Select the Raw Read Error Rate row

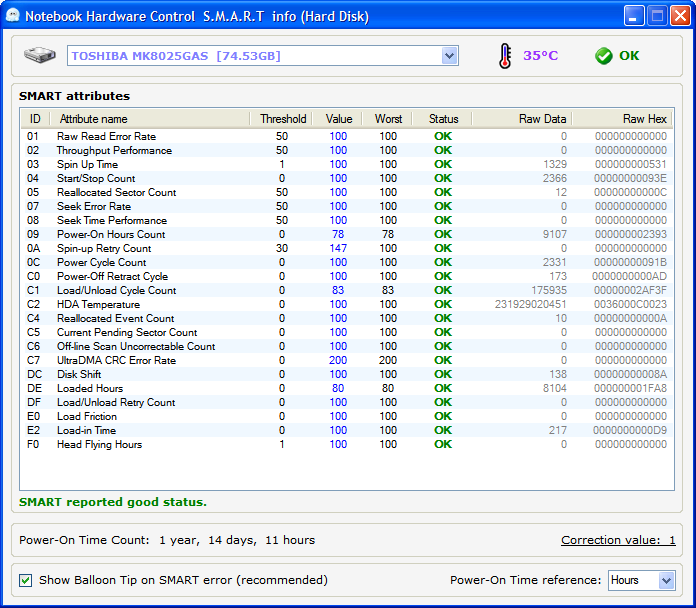(347, 136)
